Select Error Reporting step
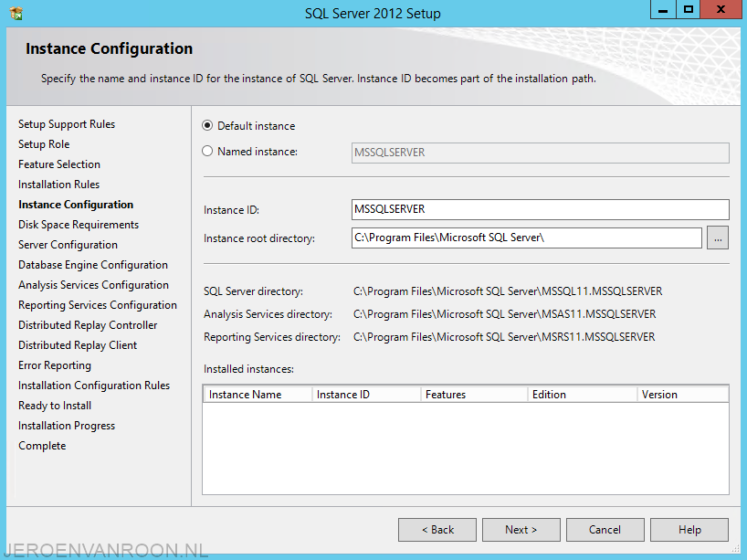 tap(55, 365)
